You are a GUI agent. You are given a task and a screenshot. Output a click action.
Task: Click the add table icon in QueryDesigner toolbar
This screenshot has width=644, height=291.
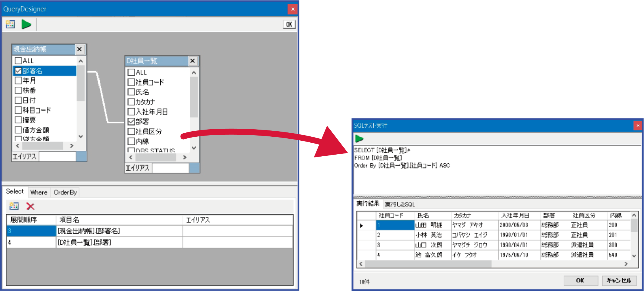10,24
